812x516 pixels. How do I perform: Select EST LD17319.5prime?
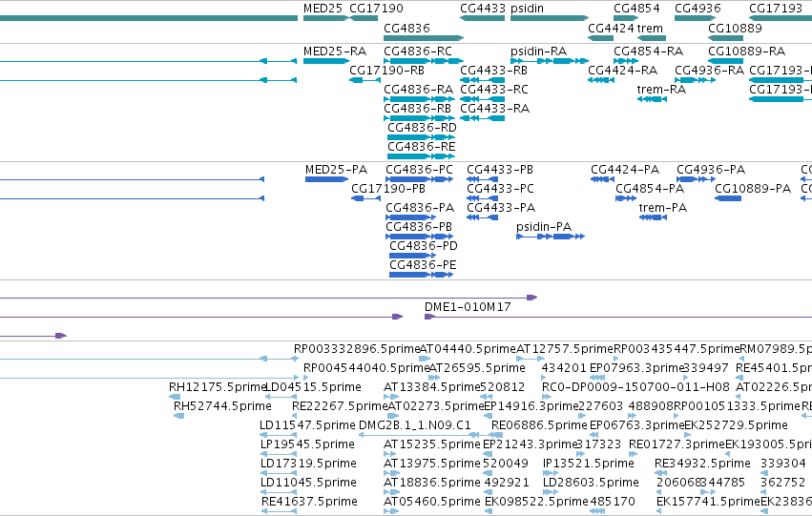[308, 464]
